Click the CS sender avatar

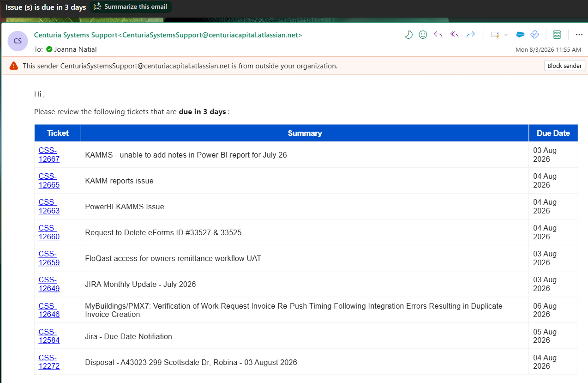tap(18, 41)
